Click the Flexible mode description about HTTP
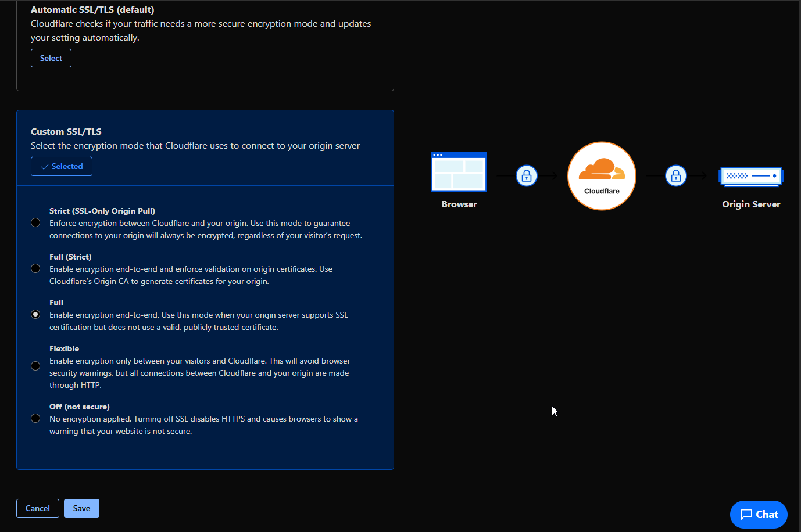Viewport: 801px width, 532px height. (x=200, y=373)
